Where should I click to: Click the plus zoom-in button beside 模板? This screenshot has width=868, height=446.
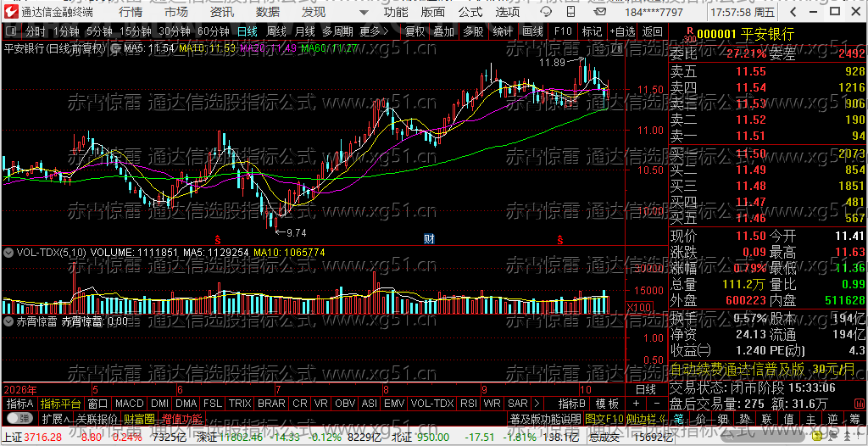coord(636,404)
